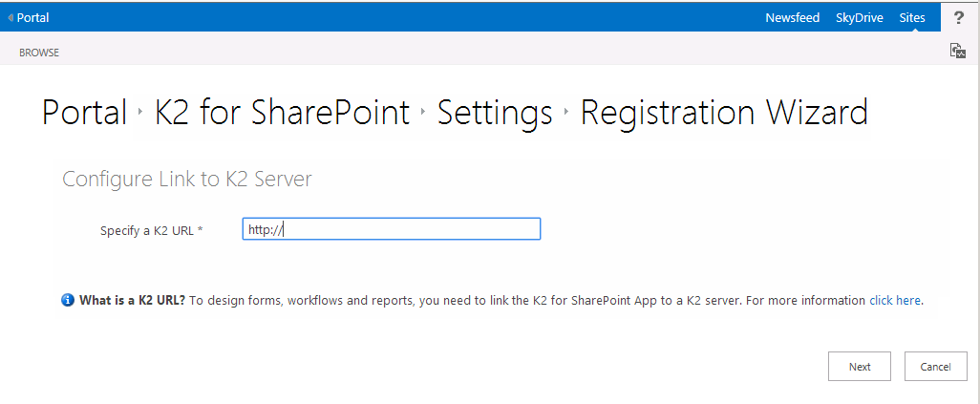Toggle the focus on content icon
This screenshot has width=980, height=404.
pyautogui.click(x=957, y=51)
